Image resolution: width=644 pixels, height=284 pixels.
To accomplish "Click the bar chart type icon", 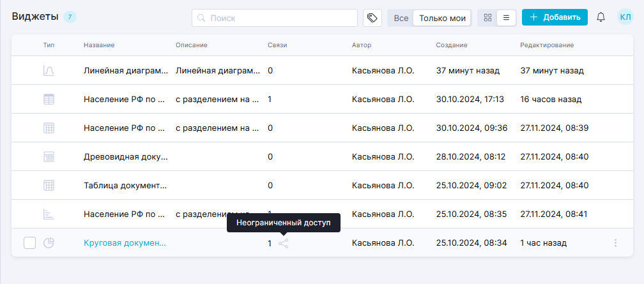I will 49,214.
